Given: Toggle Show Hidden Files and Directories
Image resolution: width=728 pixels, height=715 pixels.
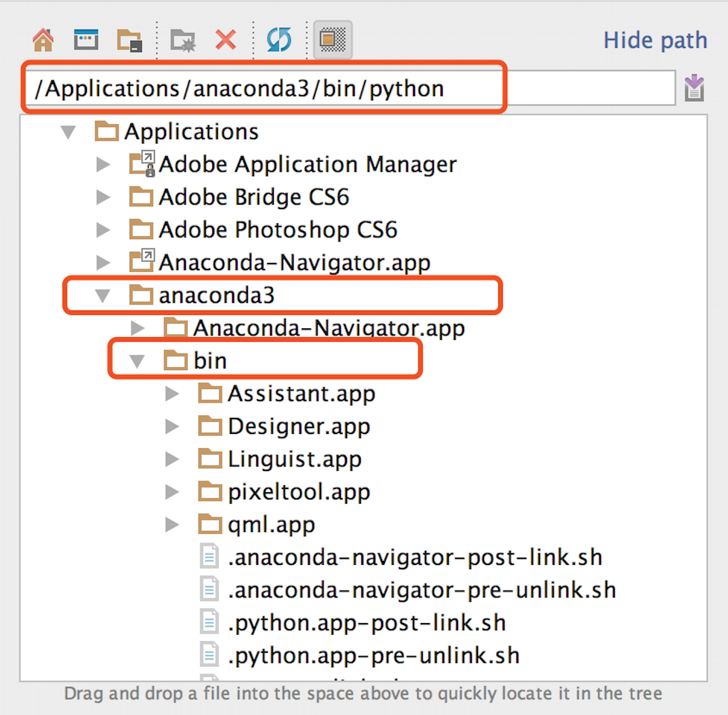Looking at the screenshot, I should (x=332, y=40).
